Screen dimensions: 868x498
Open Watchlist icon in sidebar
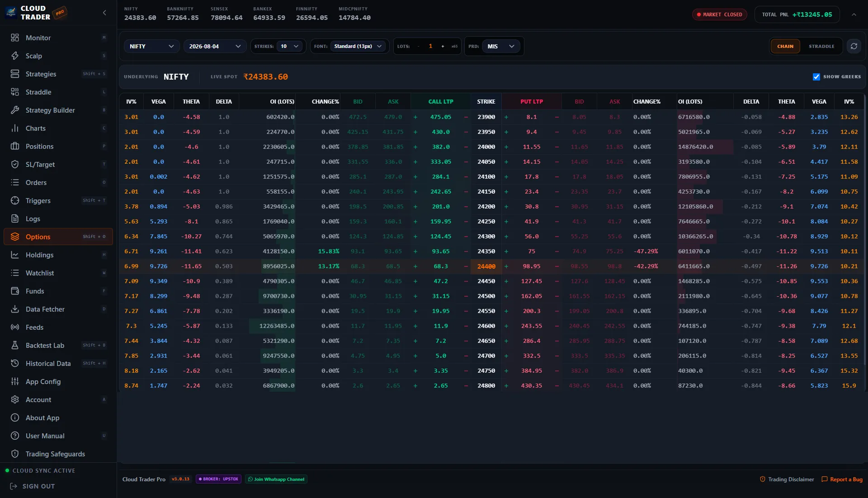15,273
